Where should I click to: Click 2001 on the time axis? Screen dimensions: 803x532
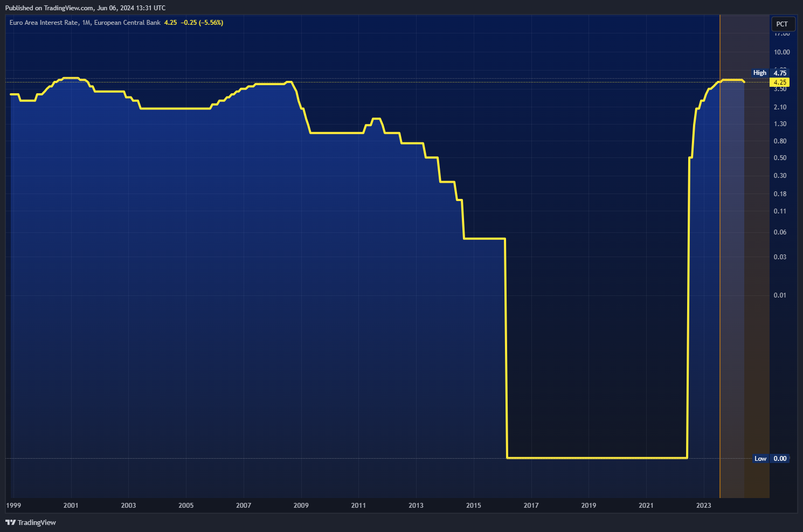(71, 506)
